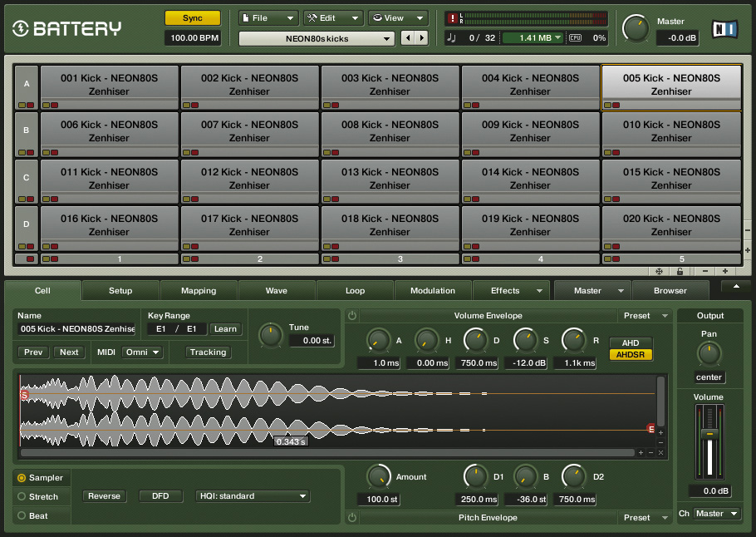Click waveform vertical zoom-in plus icon
This screenshot has height=537, width=756.
click(x=660, y=433)
